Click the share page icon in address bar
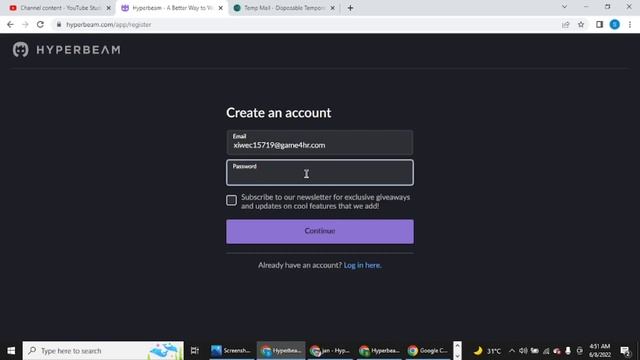 (x=565, y=24)
